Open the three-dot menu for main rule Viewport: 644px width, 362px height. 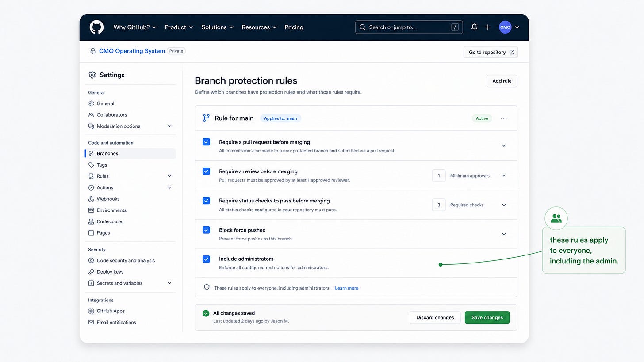coord(504,118)
